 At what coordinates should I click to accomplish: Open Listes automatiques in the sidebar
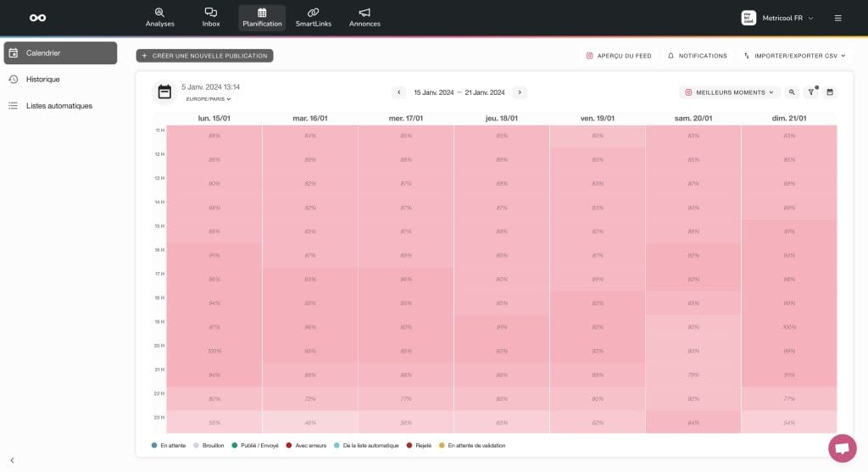click(58, 106)
